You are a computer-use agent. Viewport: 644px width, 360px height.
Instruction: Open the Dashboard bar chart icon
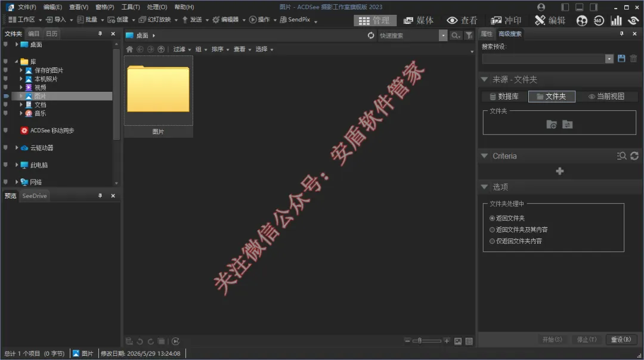pos(616,20)
